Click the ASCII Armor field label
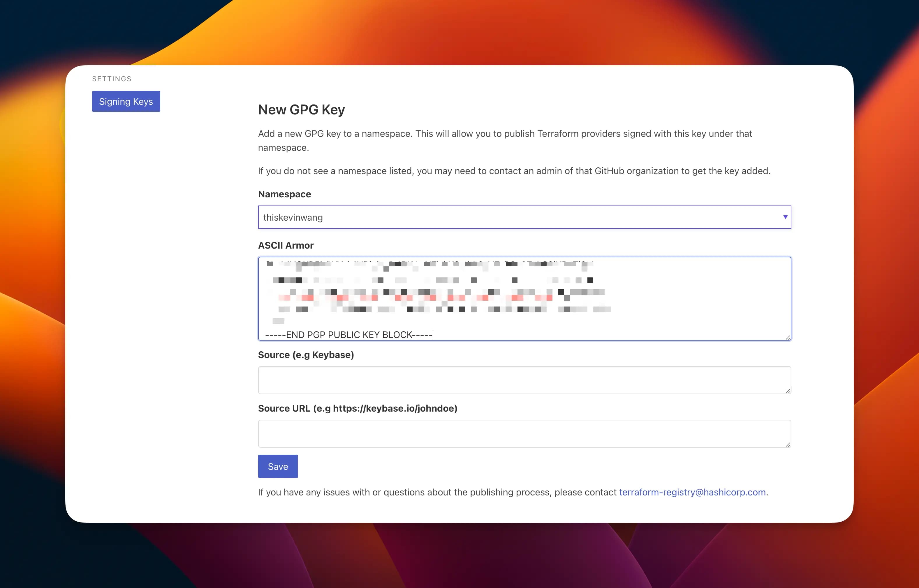This screenshot has height=588, width=919. click(286, 245)
